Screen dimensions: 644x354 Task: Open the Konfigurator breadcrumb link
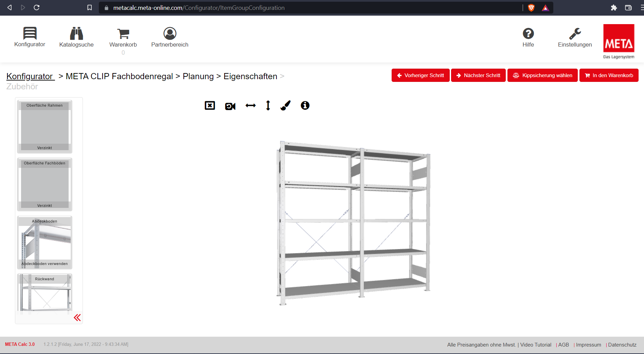point(30,76)
